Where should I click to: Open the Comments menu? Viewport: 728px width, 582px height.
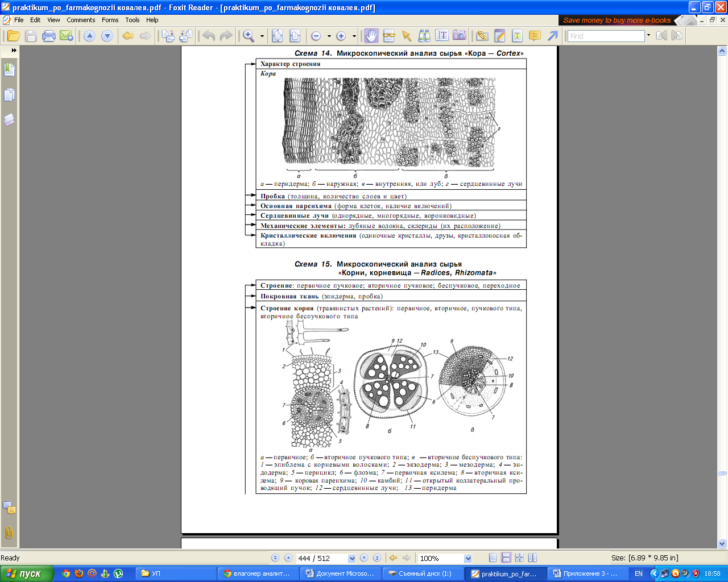coord(81,20)
